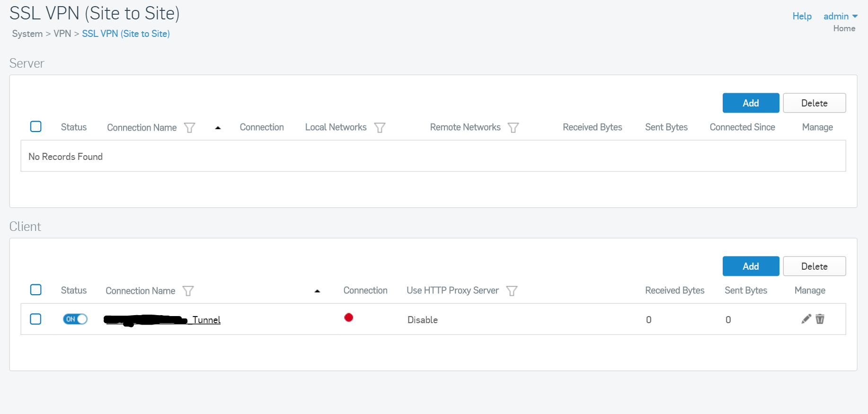
Task: Click the edit pencil icon for Tunnel connection
Action: click(806, 319)
